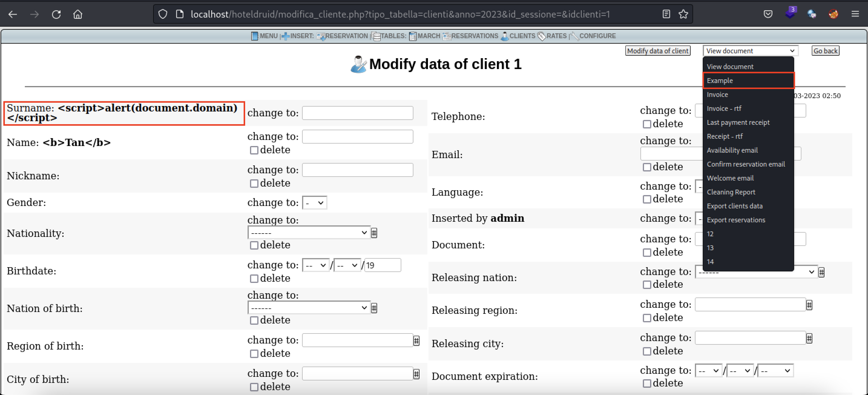Click the TABLES icon

[x=375, y=36]
